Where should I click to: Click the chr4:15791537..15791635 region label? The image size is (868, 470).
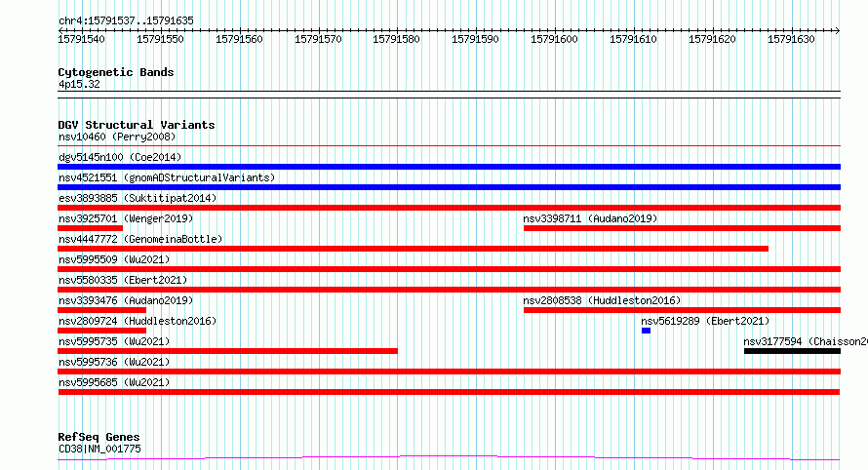pyautogui.click(x=126, y=20)
